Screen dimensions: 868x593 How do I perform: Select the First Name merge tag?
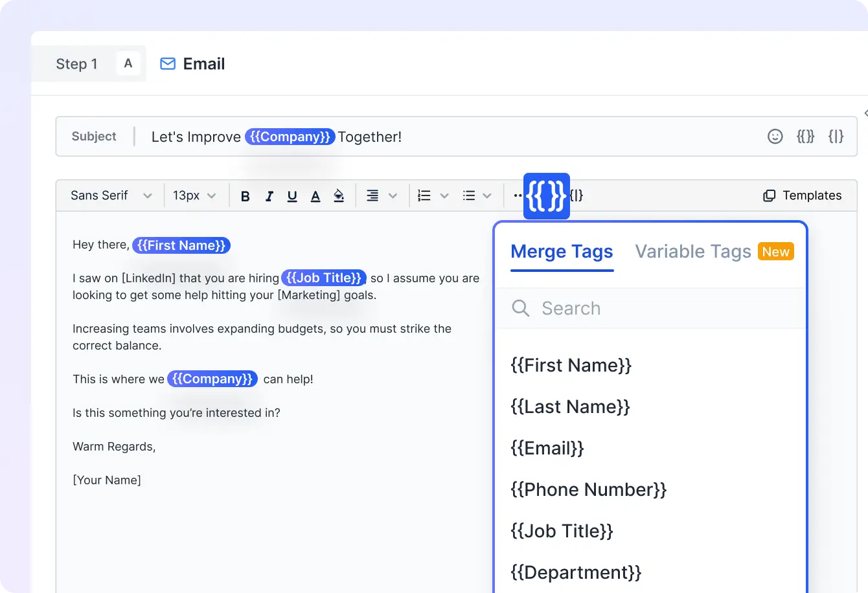[571, 364]
